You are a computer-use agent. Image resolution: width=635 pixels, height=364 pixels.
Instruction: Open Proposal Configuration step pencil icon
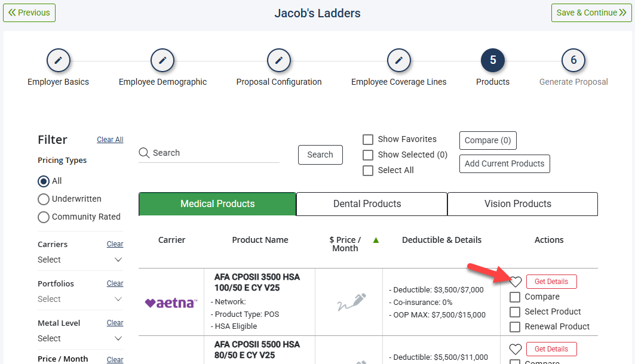pos(278,60)
